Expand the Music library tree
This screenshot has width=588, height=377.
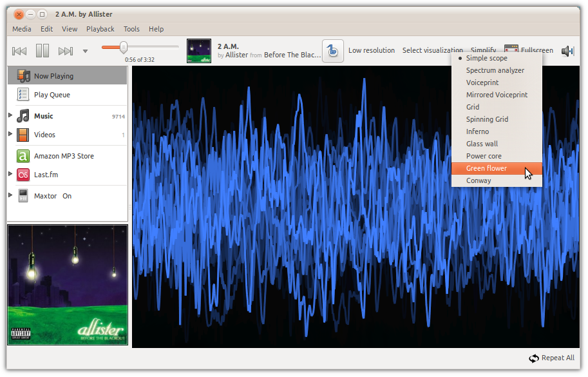10,116
